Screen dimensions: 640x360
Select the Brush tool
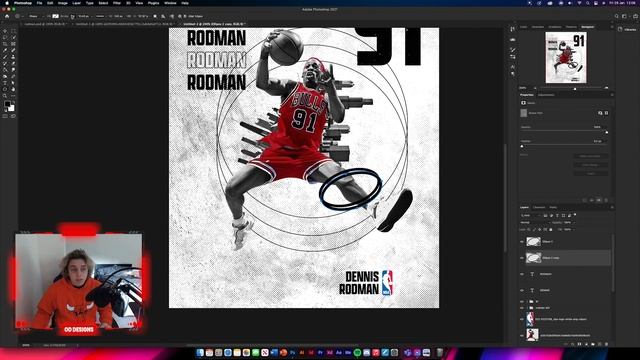5,57
